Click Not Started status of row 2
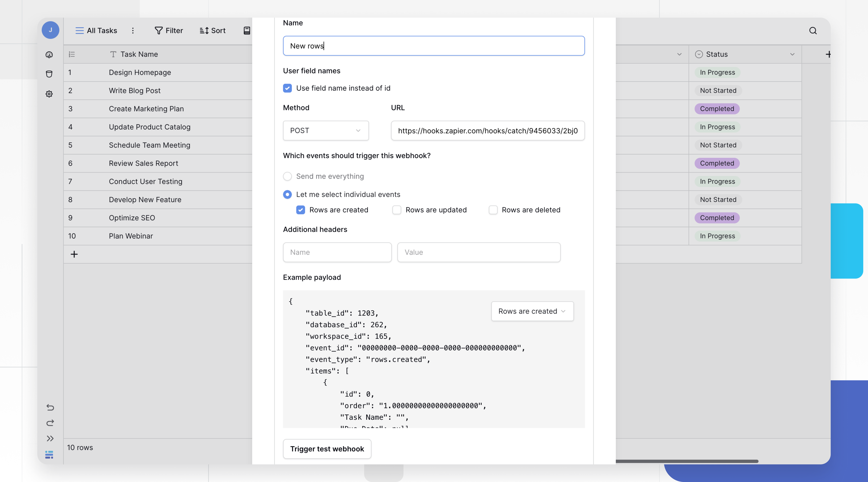The height and width of the screenshot is (482, 868). click(718, 91)
